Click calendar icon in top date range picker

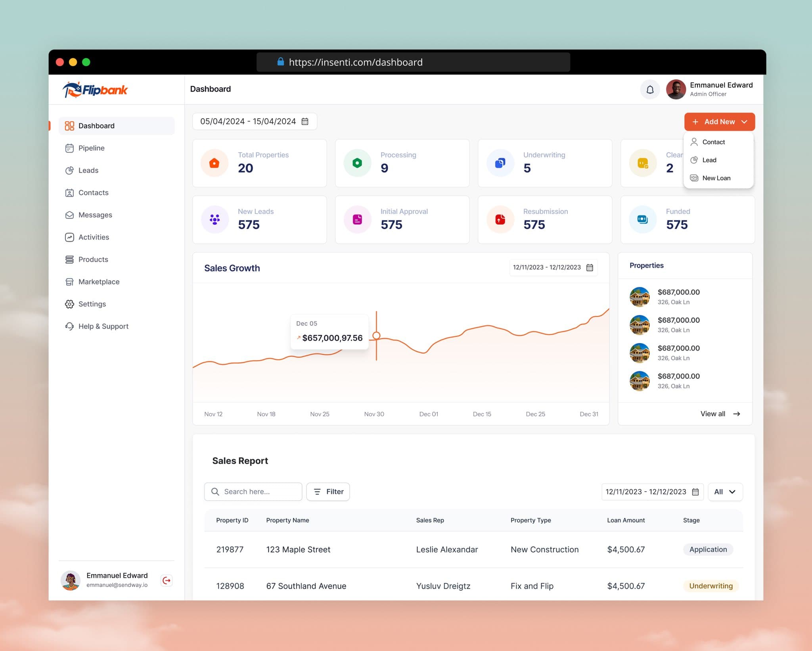pos(305,121)
